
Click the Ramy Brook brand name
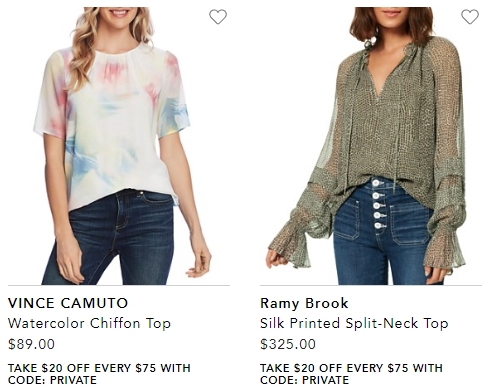(304, 303)
